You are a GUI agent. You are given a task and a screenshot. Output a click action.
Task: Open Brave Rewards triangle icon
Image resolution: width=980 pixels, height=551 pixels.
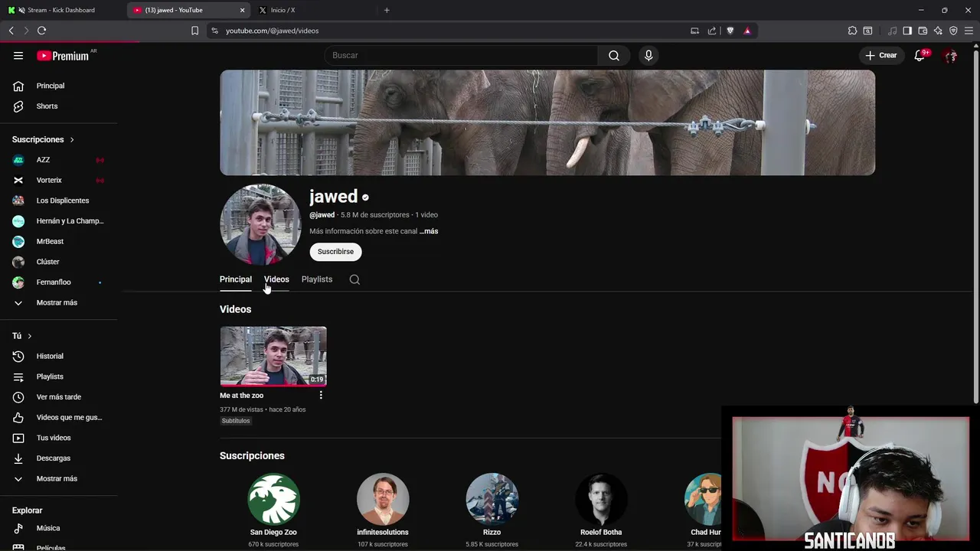(x=747, y=31)
